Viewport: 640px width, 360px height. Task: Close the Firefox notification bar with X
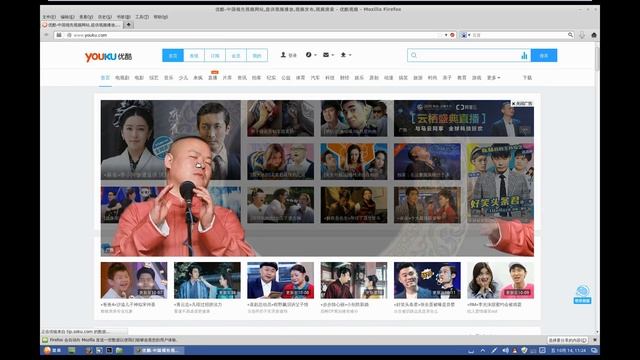pyautogui.click(x=595, y=340)
